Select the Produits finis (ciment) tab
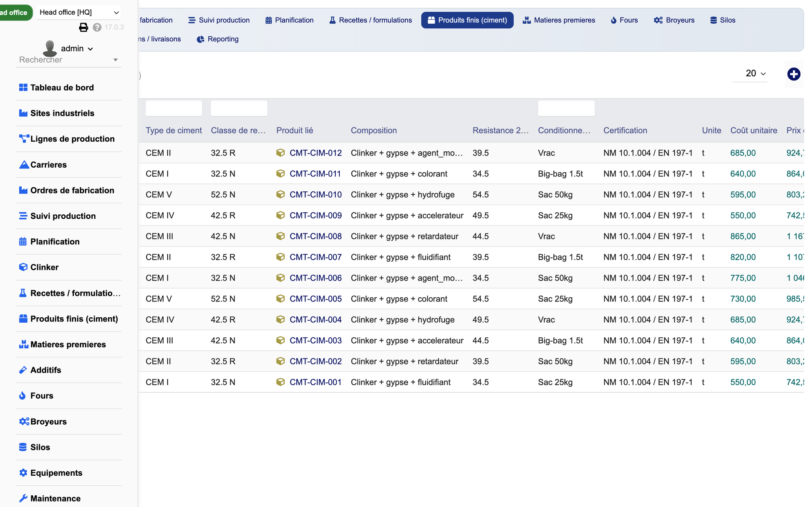This screenshot has width=812, height=507. [467, 20]
